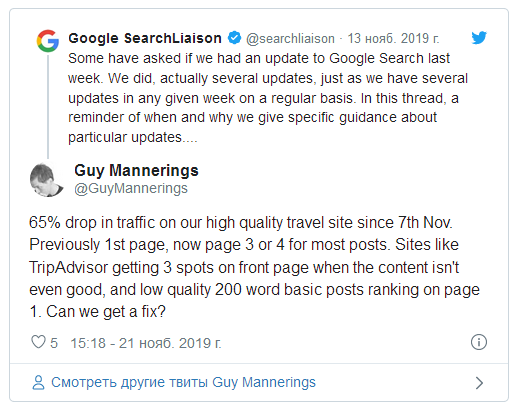Viewport: 521px width, 411px height.
Task: Like the tweet with heart icon
Action: pyautogui.click(x=38, y=342)
